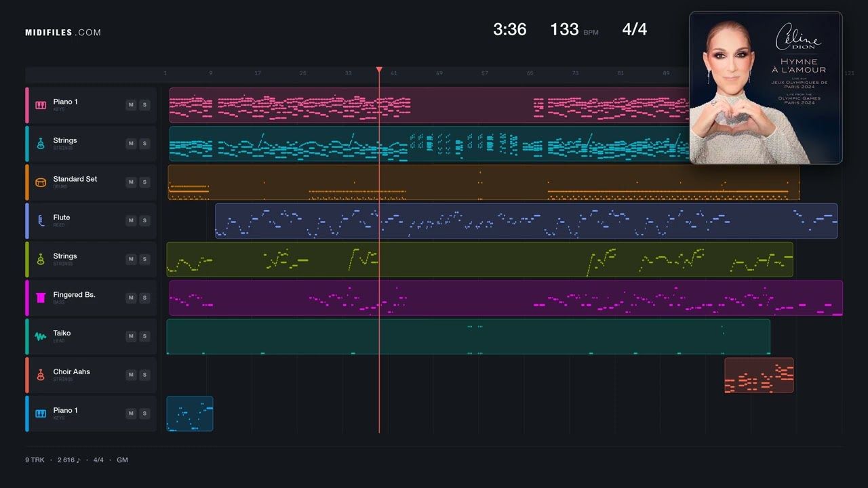Image resolution: width=868 pixels, height=488 pixels.
Task: Solo the pink Piano 1 track
Action: point(144,105)
